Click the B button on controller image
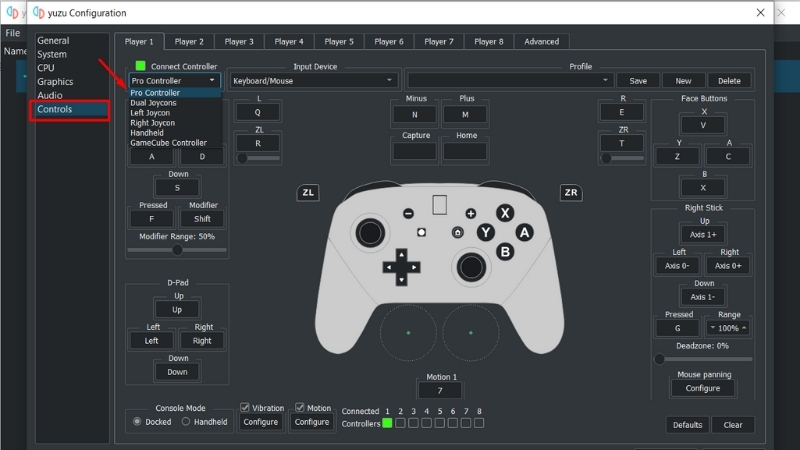 pyautogui.click(x=505, y=252)
